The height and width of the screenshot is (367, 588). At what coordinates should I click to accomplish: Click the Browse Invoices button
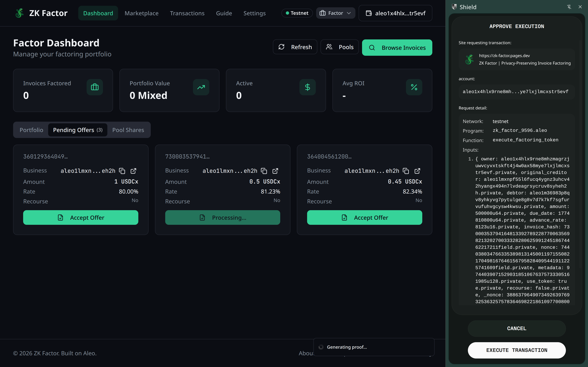(397, 48)
